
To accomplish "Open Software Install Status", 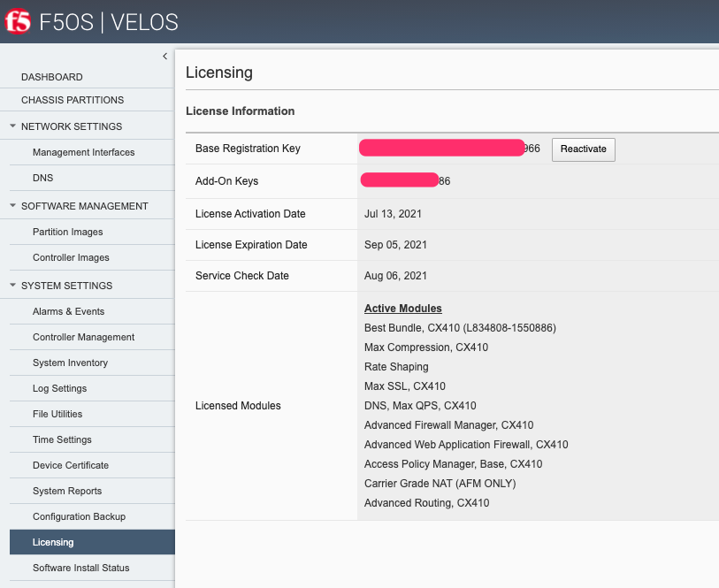I will coord(80,569).
